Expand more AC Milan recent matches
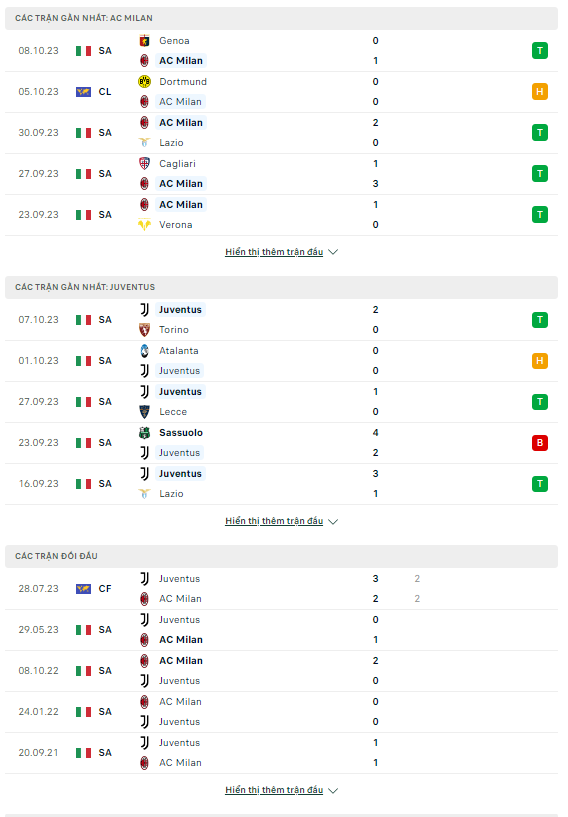This screenshot has width=568, height=817. [281, 252]
